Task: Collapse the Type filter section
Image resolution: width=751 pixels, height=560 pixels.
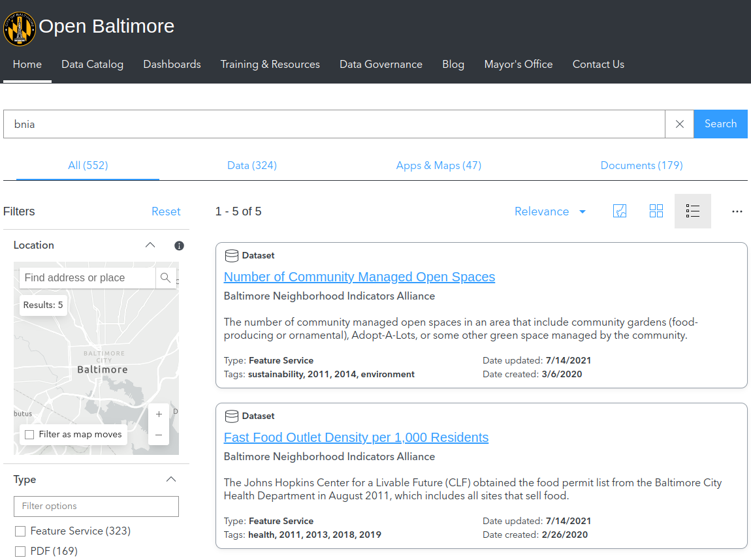Action: click(171, 480)
